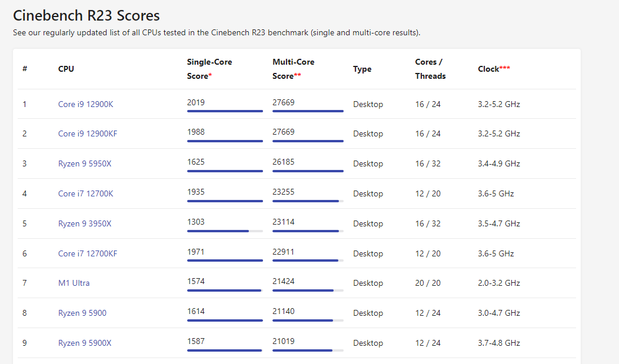Open the Core i9 12900KF page
The height and width of the screenshot is (364, 619).
(x=87, y=134)
